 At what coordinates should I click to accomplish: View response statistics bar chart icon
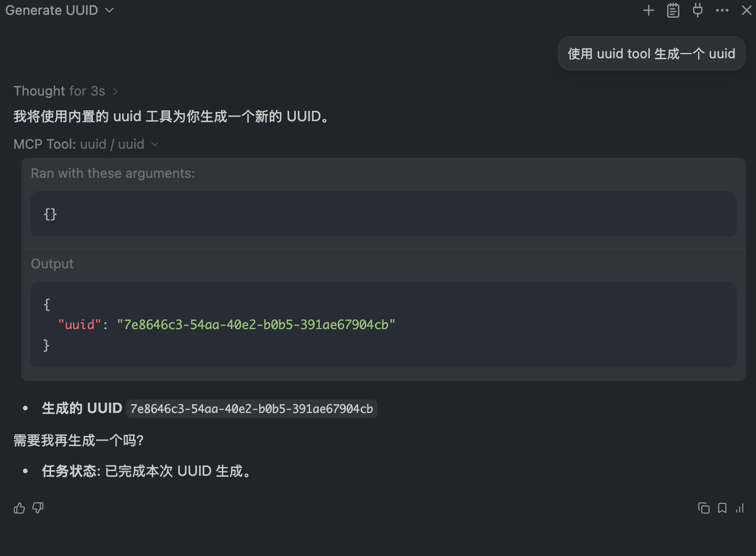click(x=740, y=508)
